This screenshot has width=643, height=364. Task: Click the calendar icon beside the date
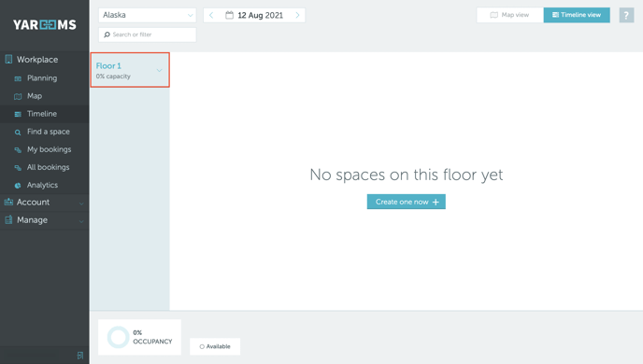[230, 15]
